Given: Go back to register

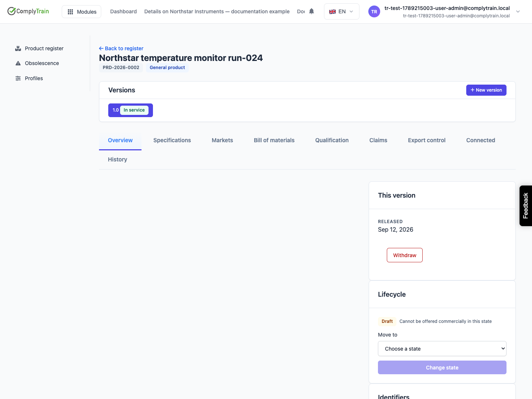Looking at the screenshot, I should (121, 48).
